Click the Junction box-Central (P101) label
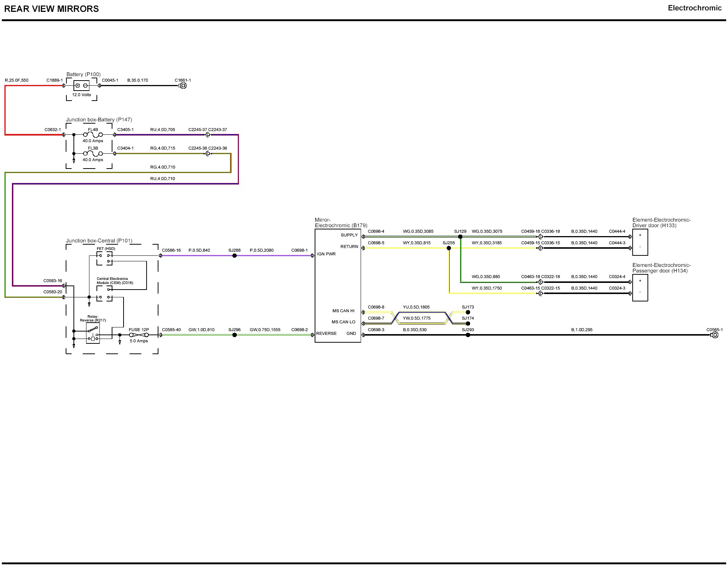Screen dimensions: 728x568 pyautogui.click(x=99, y=241)
